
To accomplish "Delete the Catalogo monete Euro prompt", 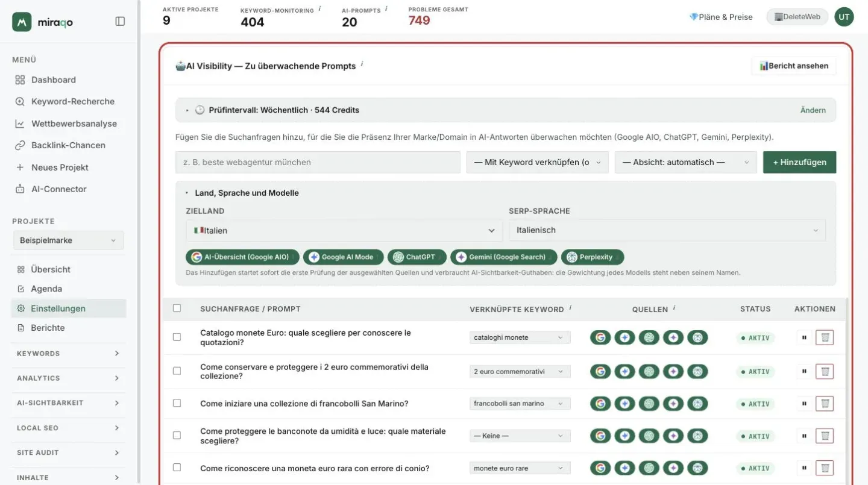I will [x=825, y=337].
